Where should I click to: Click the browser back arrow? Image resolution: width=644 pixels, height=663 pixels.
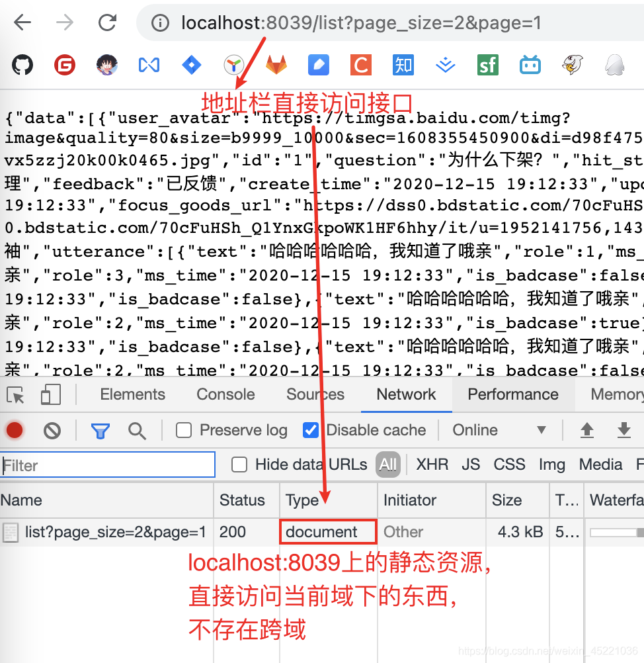tap(22, 22)
